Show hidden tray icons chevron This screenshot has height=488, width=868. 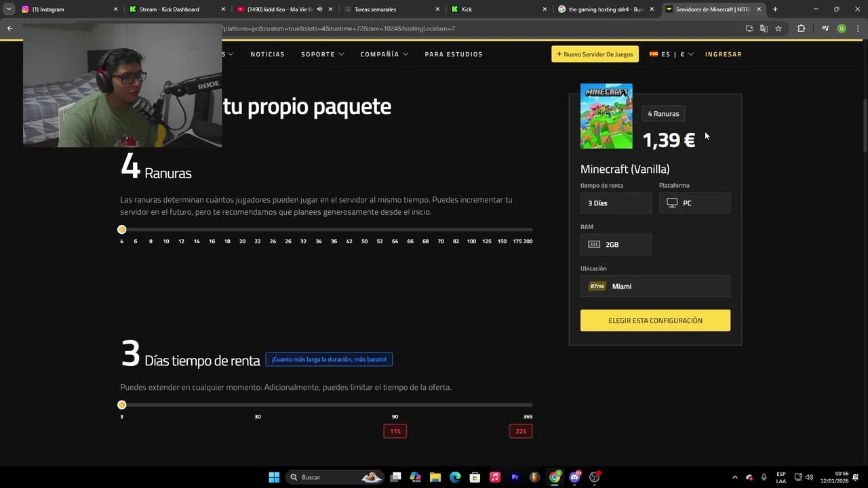pyautogui.click(x=734, y=477)
